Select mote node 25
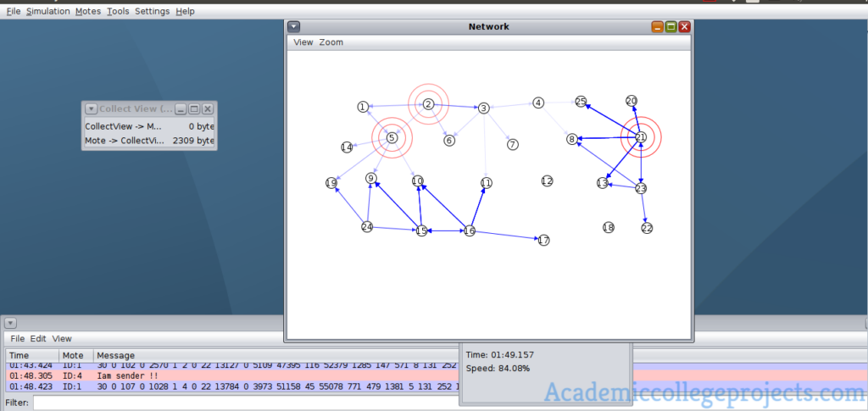The image size is (868, 411). click(581, 101)
